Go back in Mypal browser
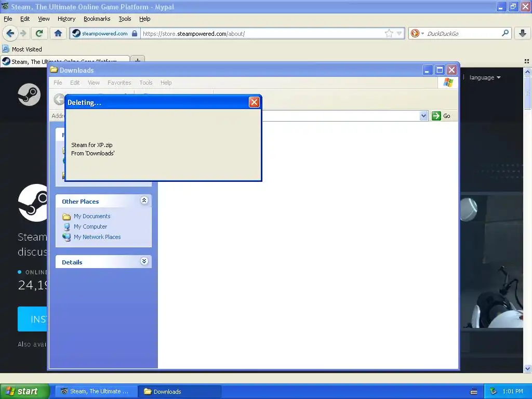 tap(10, 33)
